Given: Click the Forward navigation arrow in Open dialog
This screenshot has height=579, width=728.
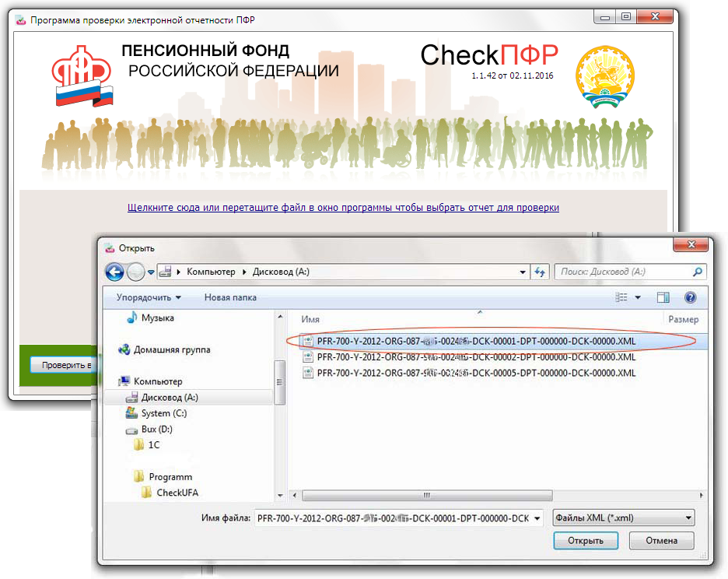Looking at the screenshot, I should [x=135, y=272].
